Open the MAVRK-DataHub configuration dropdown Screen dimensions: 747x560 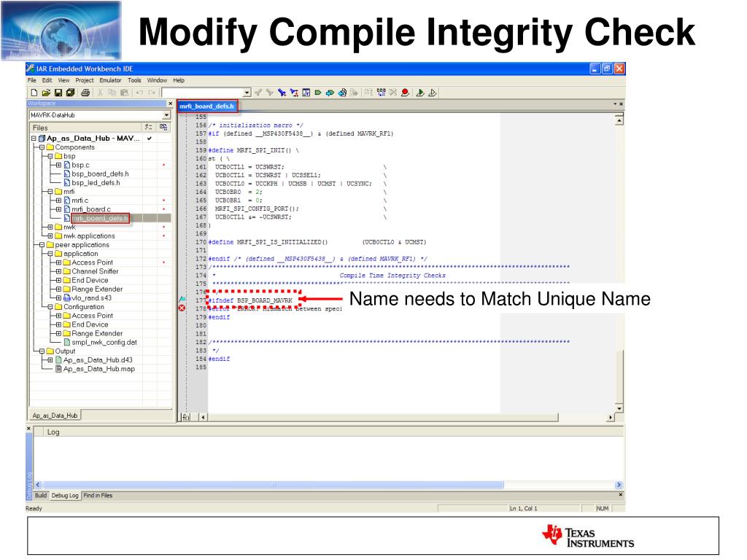click(166, 115)
